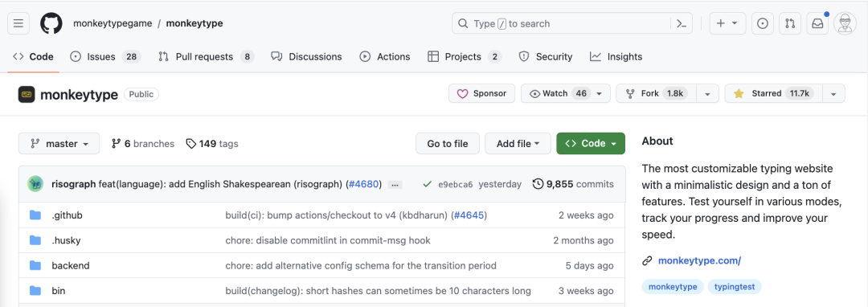Switch to the Pull requests tab
868x307 pixels.
[206, 56]
